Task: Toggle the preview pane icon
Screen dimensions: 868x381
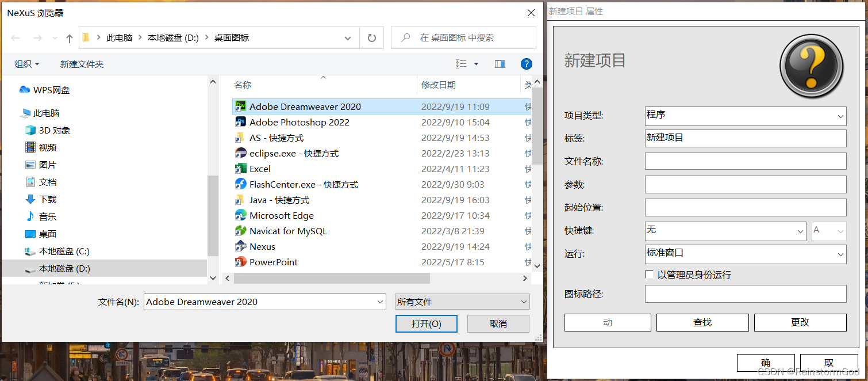Action: (x=500, y=64)
